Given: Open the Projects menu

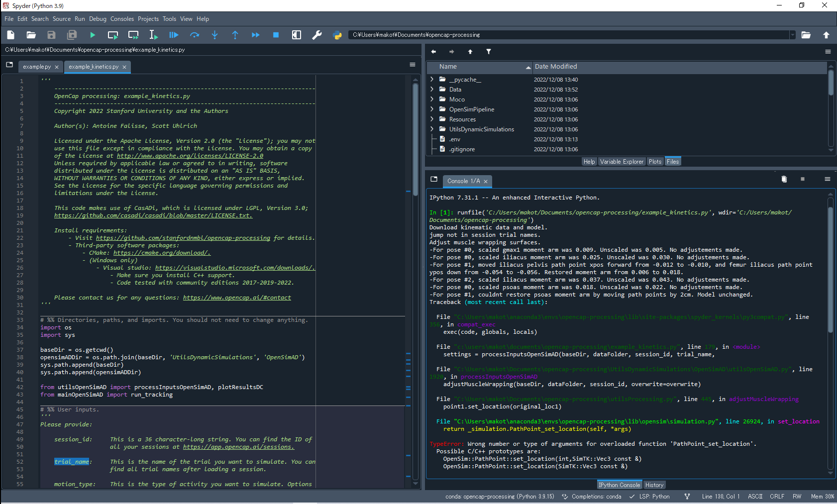Looking at the screenshot, I should [x=148, y=19].
